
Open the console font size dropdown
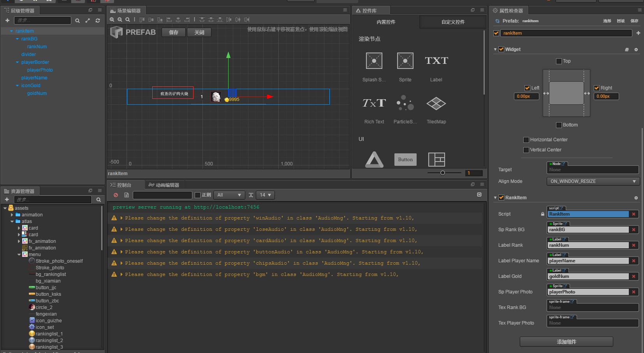click(266, 195)
